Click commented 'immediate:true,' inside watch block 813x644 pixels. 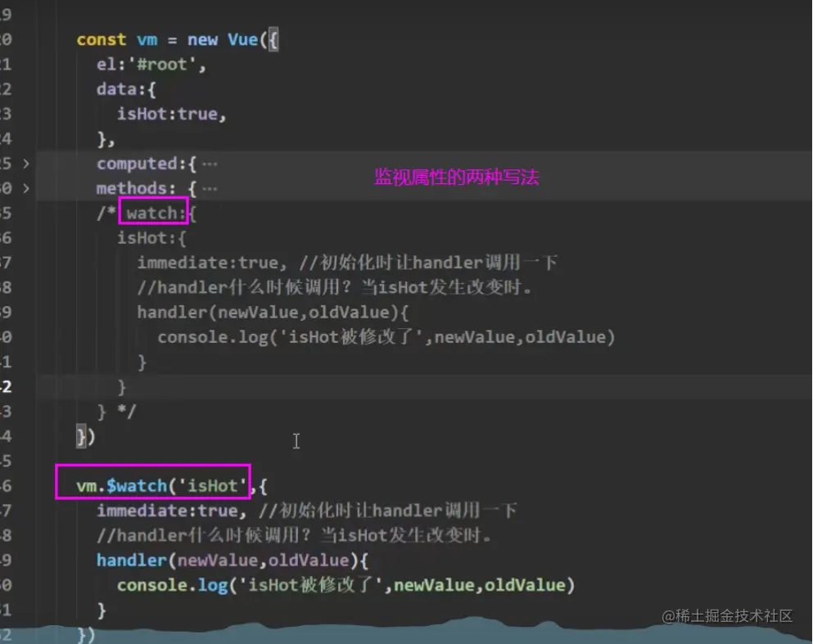[x=211, y=263]
